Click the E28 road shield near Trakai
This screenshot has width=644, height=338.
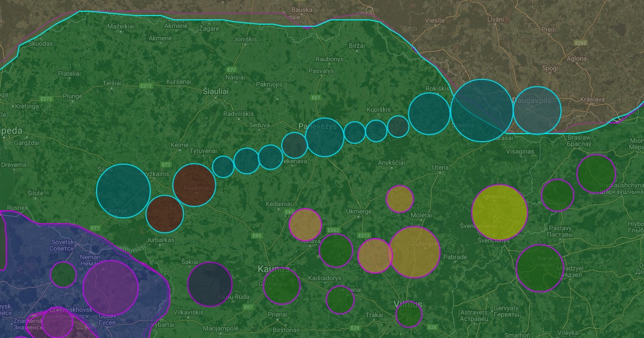pos(355,327)
